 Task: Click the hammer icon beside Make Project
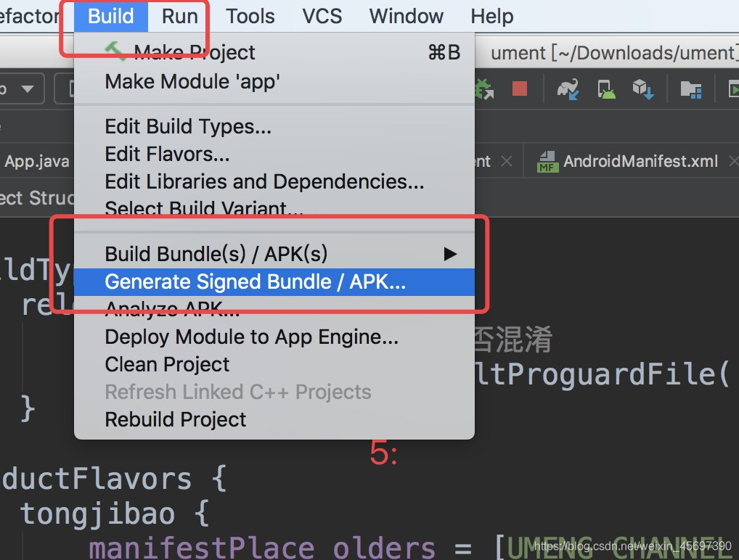click(x=115, y=52)
